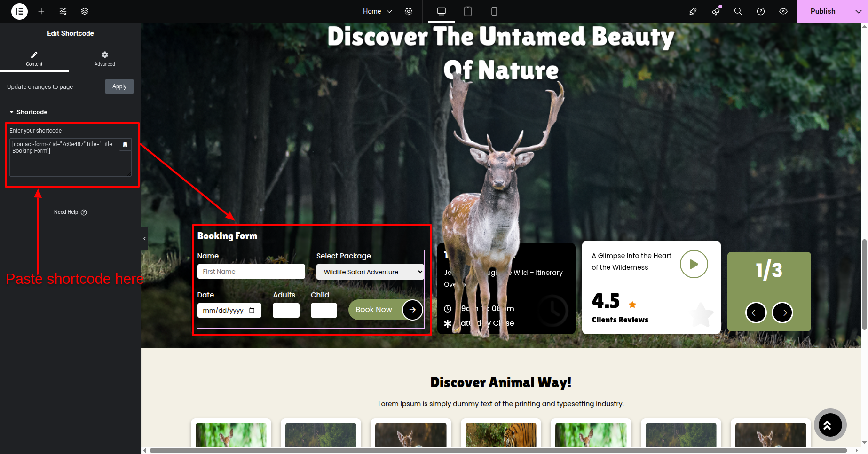Open the Structure layers icon
This screenshot has height=454, width=868.
[x=85, y=11]
